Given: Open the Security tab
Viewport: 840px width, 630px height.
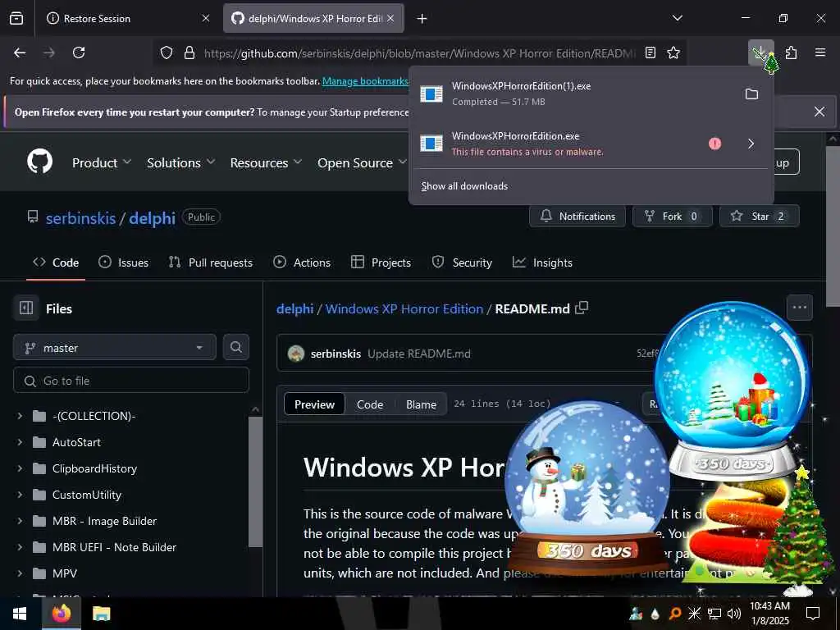Looking at the screenshot, I should tap(462, 262).
